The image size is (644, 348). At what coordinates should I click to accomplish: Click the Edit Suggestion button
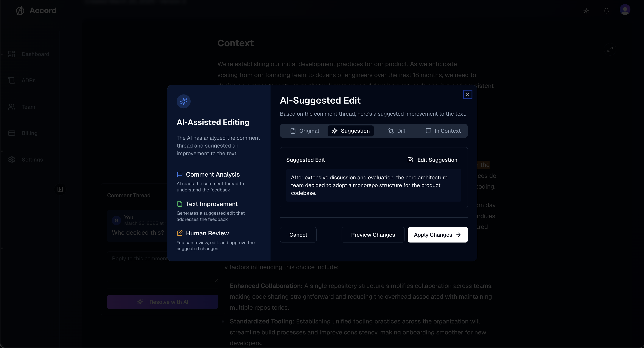(432, 160)
